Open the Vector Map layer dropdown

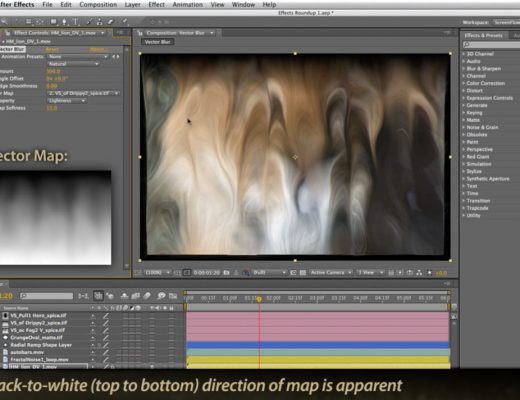[83, 93]
